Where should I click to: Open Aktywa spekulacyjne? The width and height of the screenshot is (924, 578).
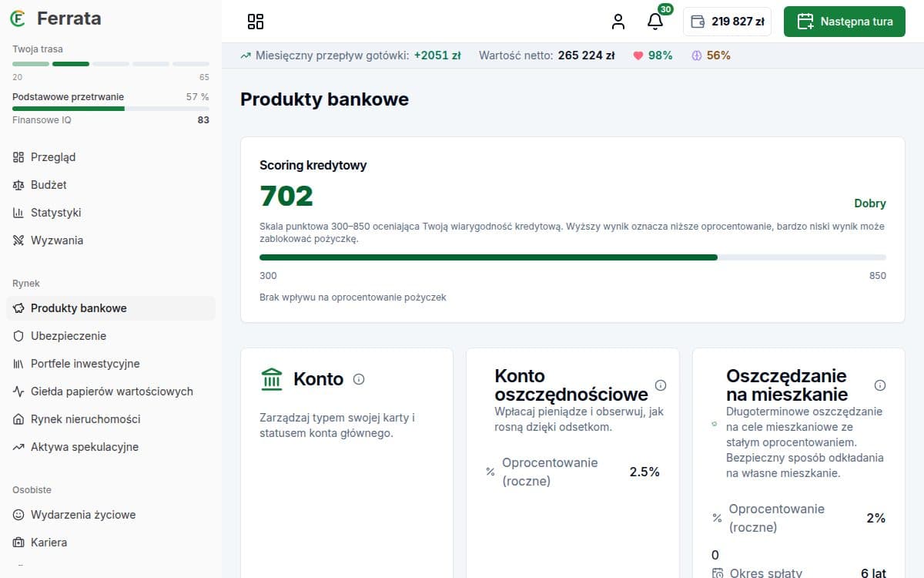tap(111, 447)
